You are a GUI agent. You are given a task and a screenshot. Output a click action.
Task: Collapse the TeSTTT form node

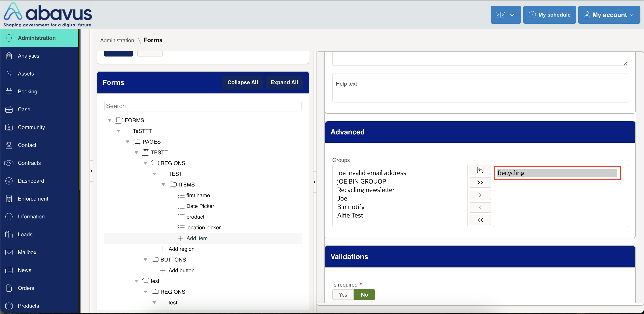point(119,131)
